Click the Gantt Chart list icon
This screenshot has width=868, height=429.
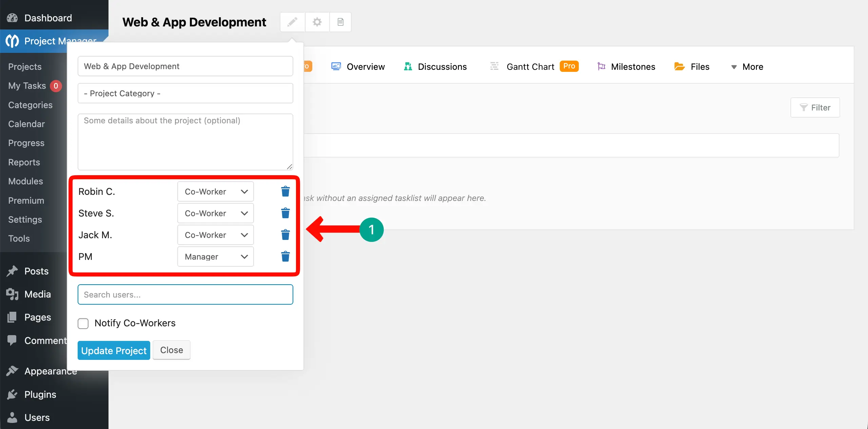[494, 66]
